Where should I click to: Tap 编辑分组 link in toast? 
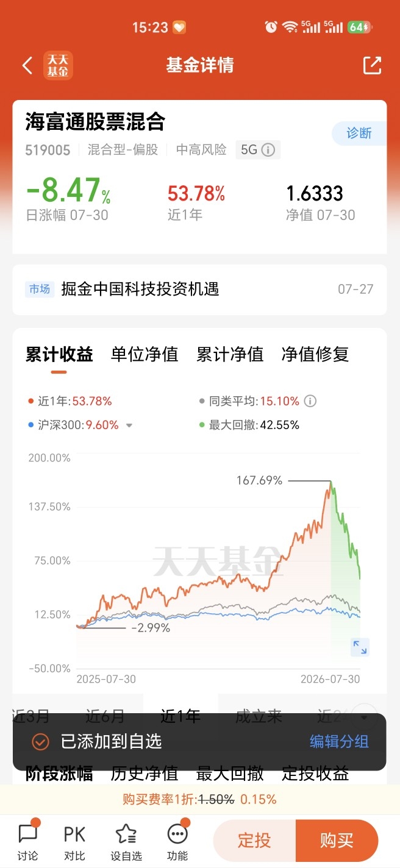point(339,741)
